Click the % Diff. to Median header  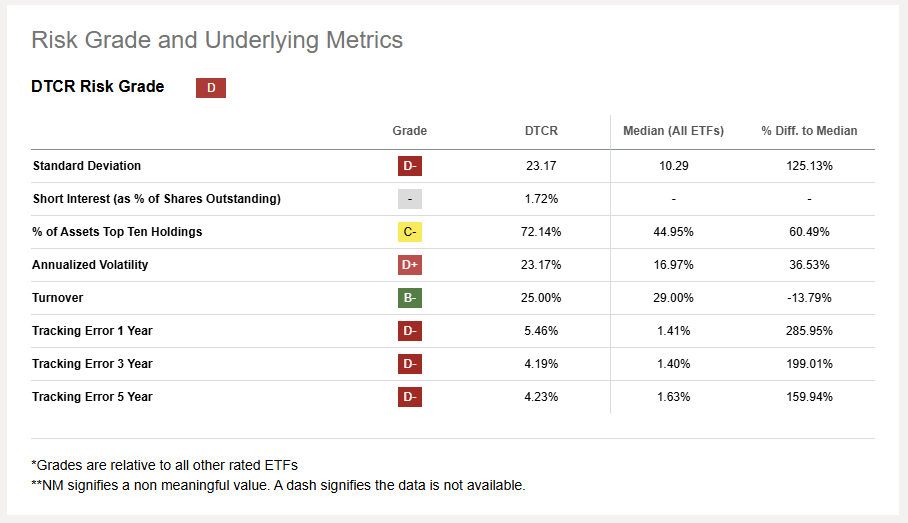[x=809, y=131]
